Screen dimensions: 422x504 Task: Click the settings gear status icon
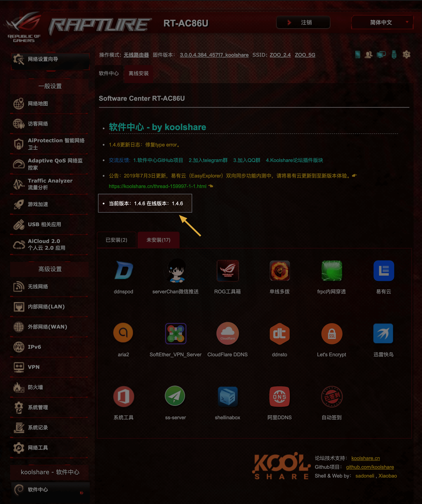[406, 55]
